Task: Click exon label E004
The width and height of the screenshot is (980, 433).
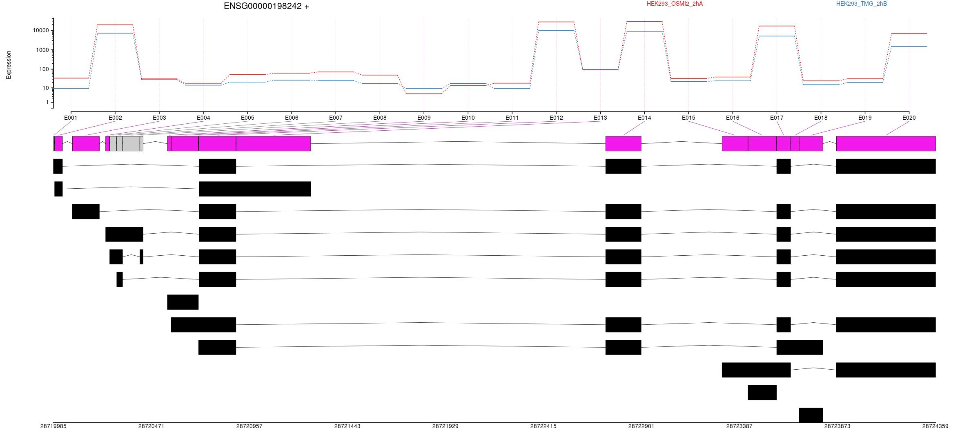Action: 203,118
